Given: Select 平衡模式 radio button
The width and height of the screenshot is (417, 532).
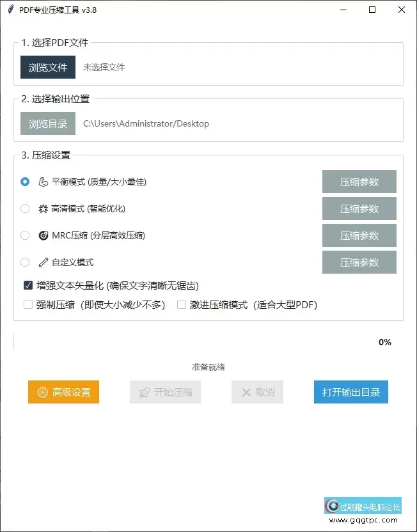Looking at the screenshot, I should point(25,182).
